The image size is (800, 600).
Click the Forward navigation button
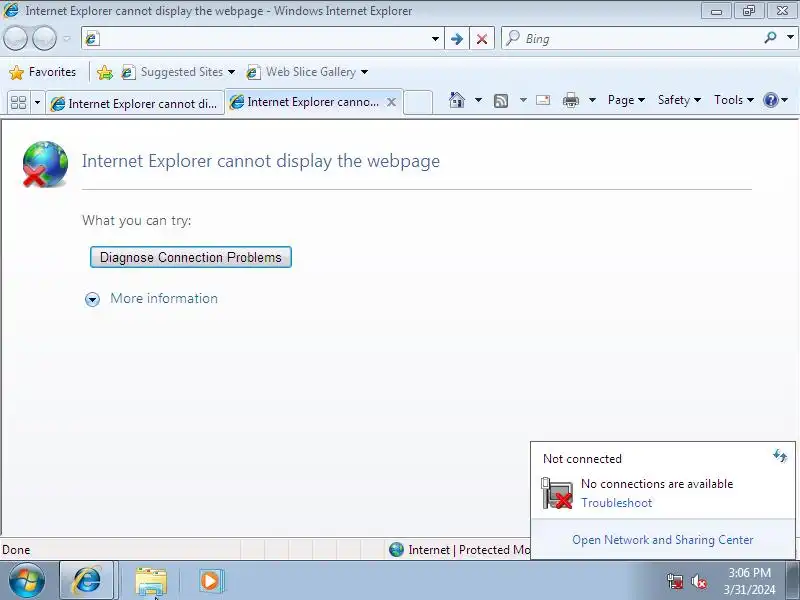pyautogui.click(x=44, y=38)
